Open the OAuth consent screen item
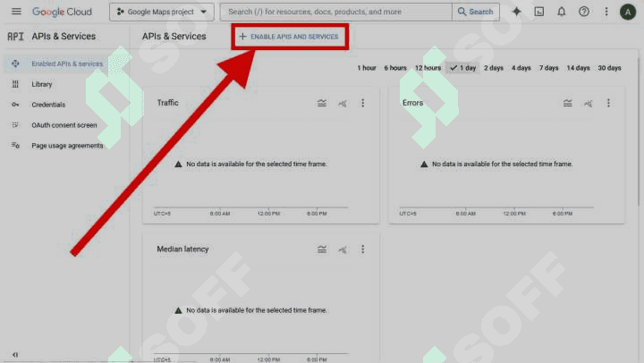The width and height of the screenshot is (644, 363). [x=64, y=125]
